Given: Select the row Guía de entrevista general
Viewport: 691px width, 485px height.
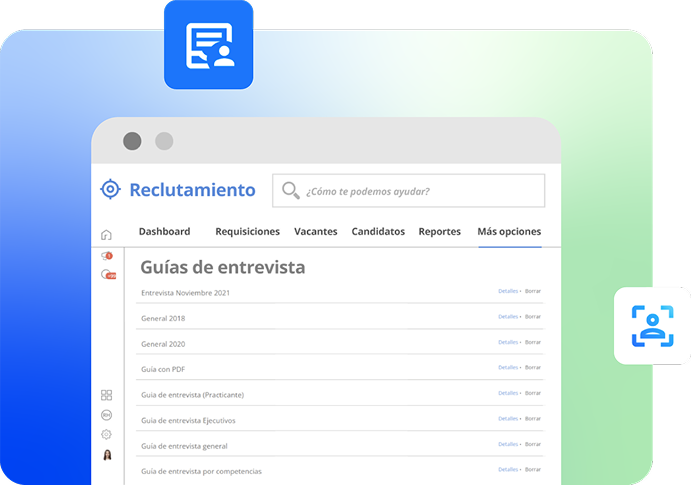Looking at the screenshot, I should (x=340, y=445).
